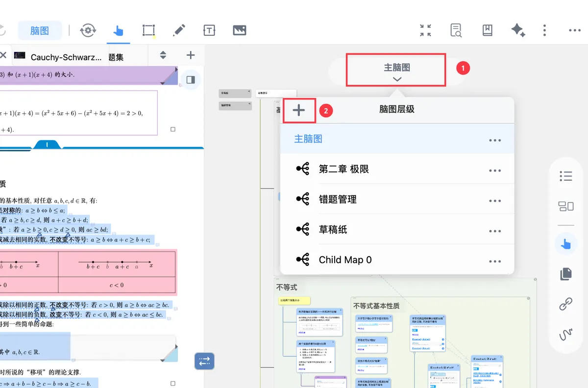Select hand pointer icon in right sidebar
588x388 pixels.
click(x=566, y=243)
